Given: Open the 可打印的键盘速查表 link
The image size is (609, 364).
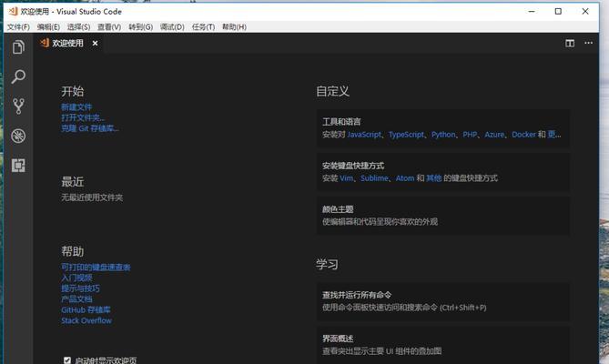Looking at the screenshot, I should 96,267.
